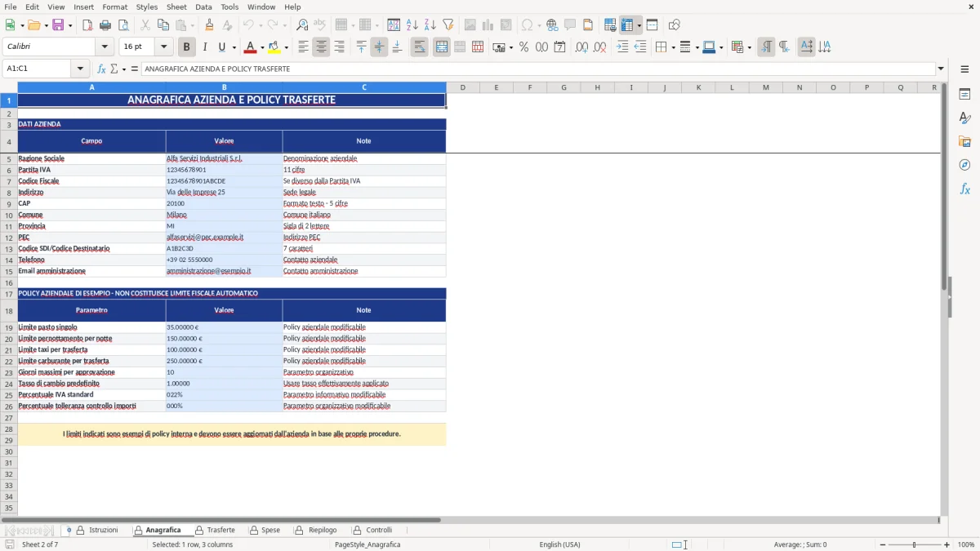
Task: Click the Draw Functions shapes icon
Action: click(675, 25)
